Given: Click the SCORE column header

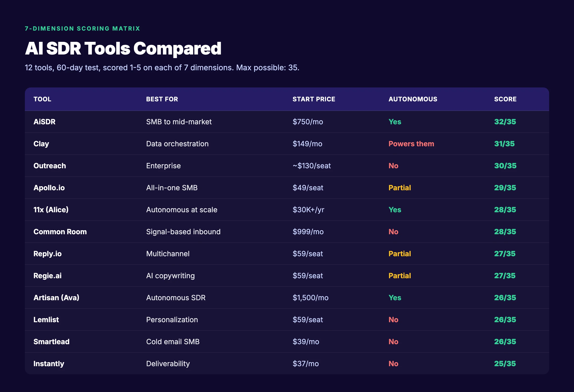Looking at the screenshot, I should pyautogui.click(x=505, y=99).
